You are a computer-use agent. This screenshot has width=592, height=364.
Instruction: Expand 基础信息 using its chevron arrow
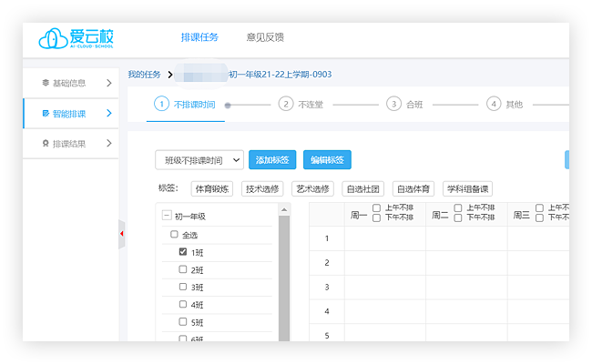click(109, 84)
